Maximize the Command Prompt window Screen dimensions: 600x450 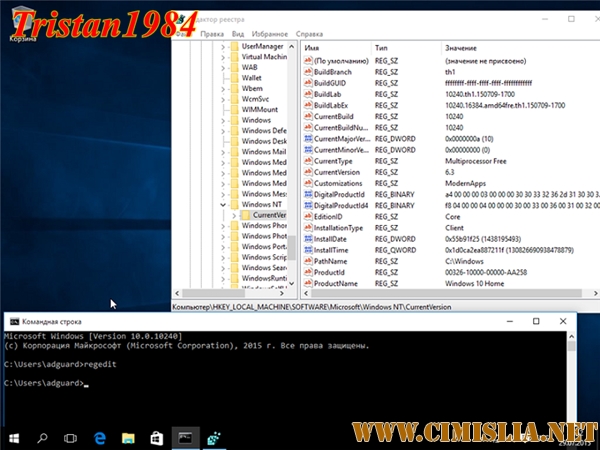point(535,321)
